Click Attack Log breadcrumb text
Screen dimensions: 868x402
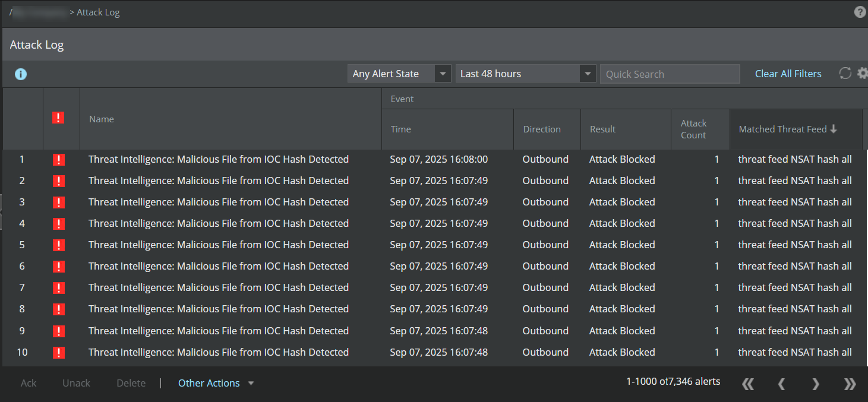pyautogui.click(x=99, y=12)
